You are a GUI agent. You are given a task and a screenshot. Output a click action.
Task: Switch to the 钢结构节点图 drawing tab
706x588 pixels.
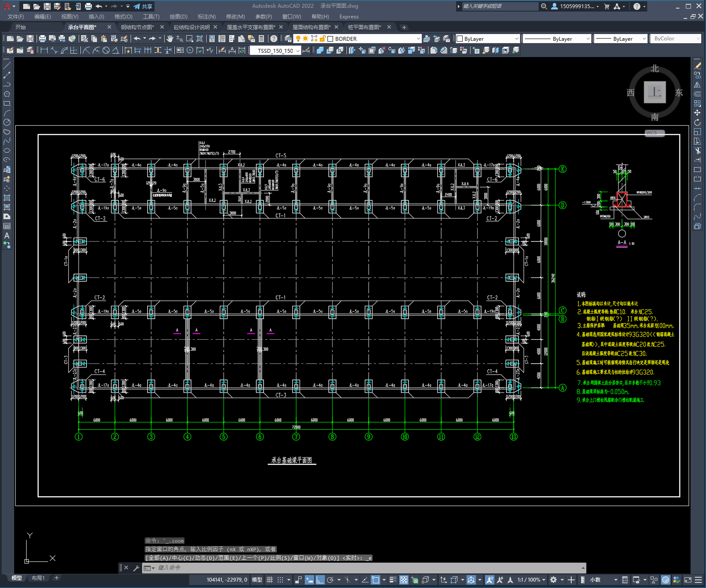click(137, 27)
